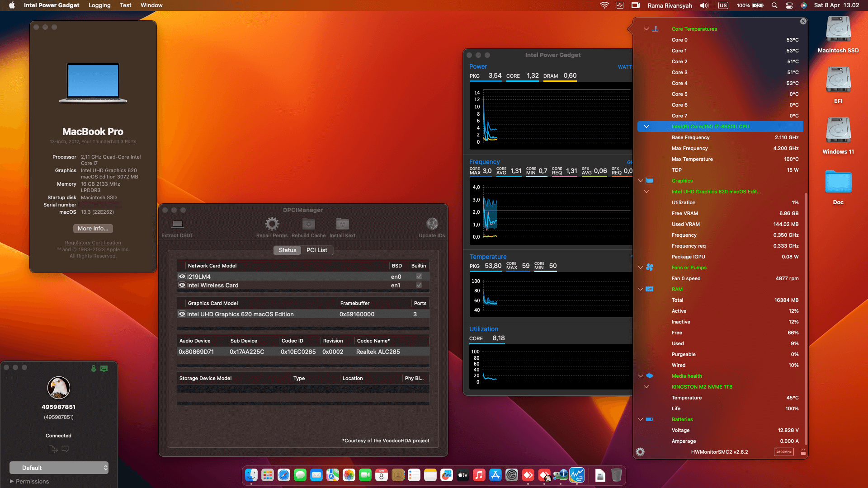This screenshot has height=488, width=868.
Task: Click Extract DSDT icon in DPCIManager
Action: [177, 224]
